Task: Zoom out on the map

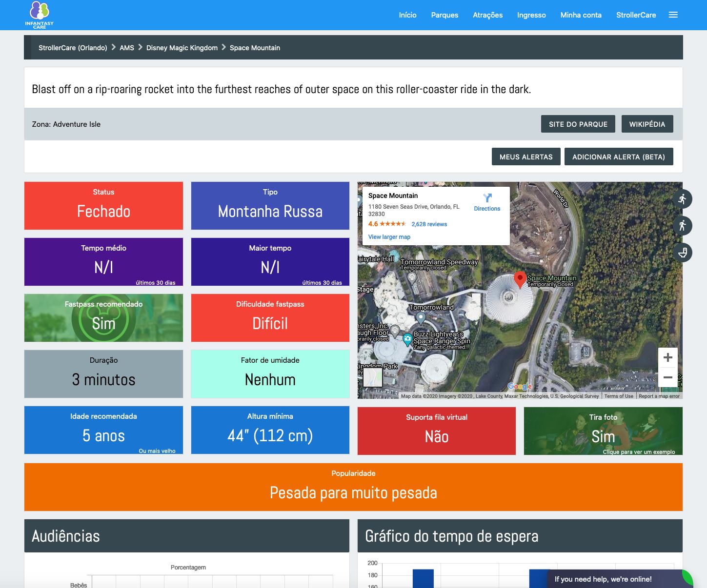Action: pos(667,377)
